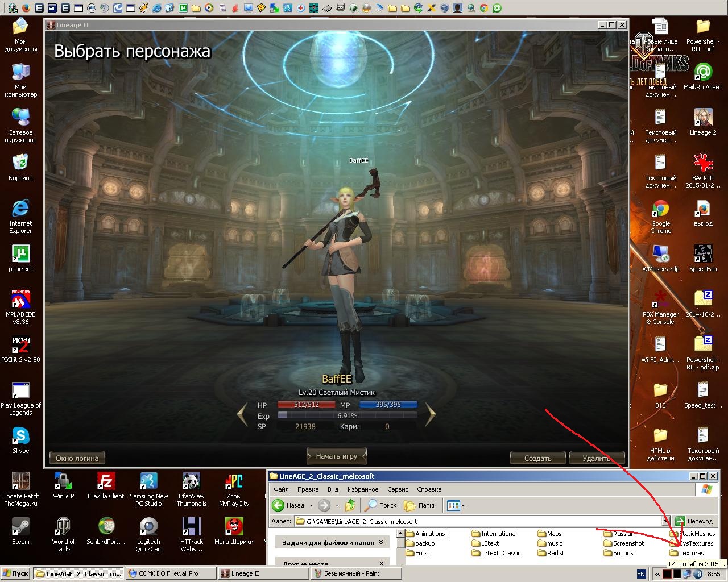Viewport: 728px width, 582px height.
Task: Select the Animations folder
Action: click(425, 534)
